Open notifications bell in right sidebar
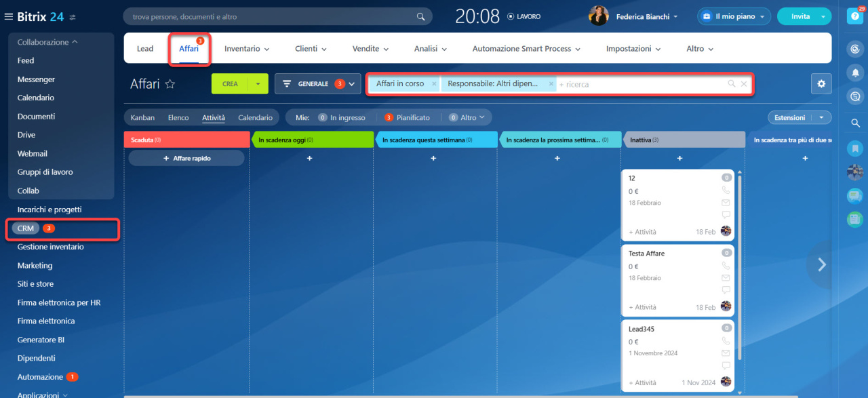The height and width of the screenshot is (398, 868). [855, 73]
